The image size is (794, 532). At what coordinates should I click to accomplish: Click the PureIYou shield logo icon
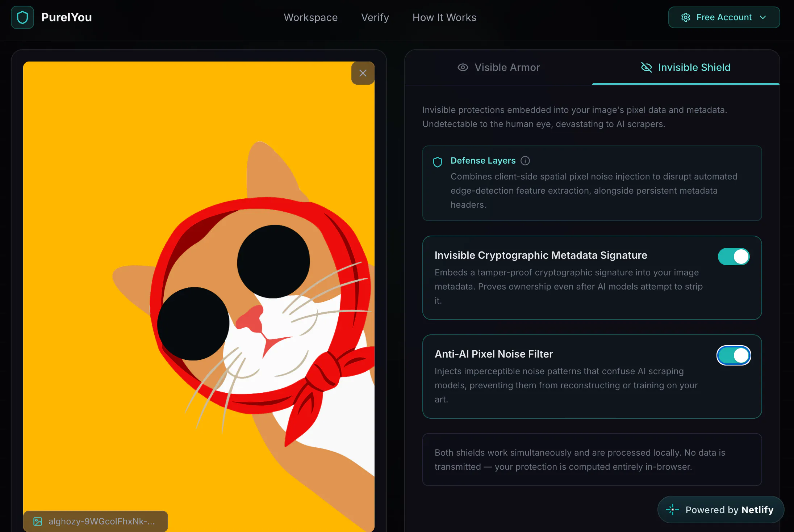[x=22, y=17]
